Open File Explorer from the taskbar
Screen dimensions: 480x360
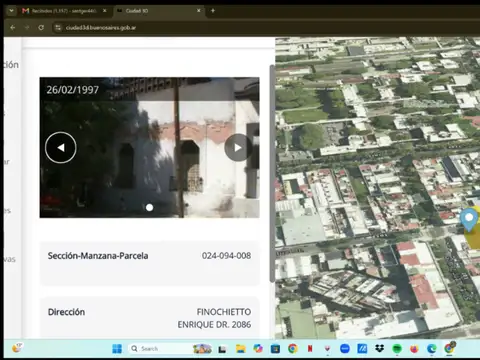tap(240, 349)
